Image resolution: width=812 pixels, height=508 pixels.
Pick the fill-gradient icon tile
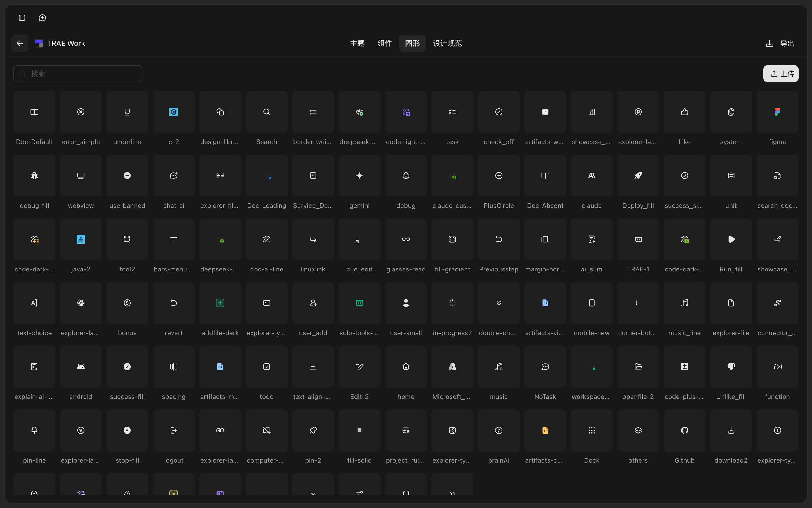(x=452, y=239)
